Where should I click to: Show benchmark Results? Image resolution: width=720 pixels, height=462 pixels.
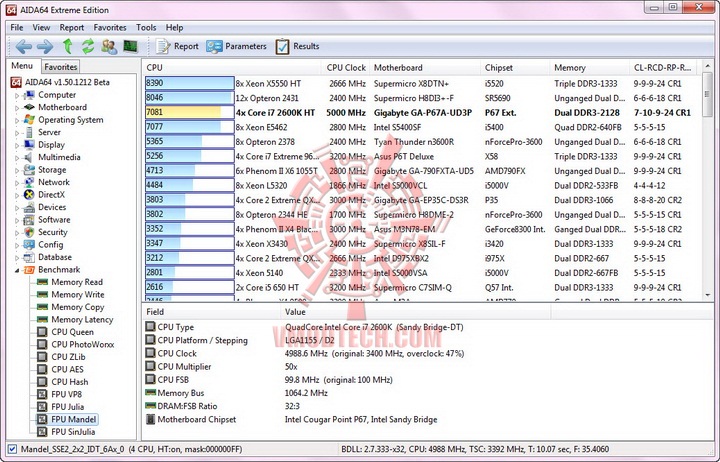coord(298,46)
